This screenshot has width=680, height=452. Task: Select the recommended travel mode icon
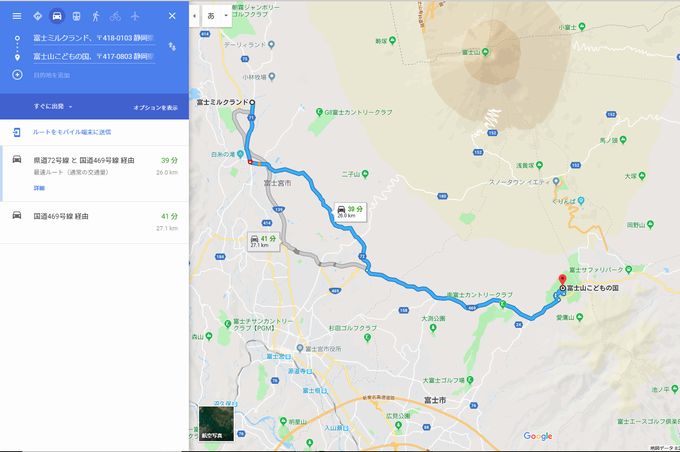pyautogui.click(x=37, y=16)
